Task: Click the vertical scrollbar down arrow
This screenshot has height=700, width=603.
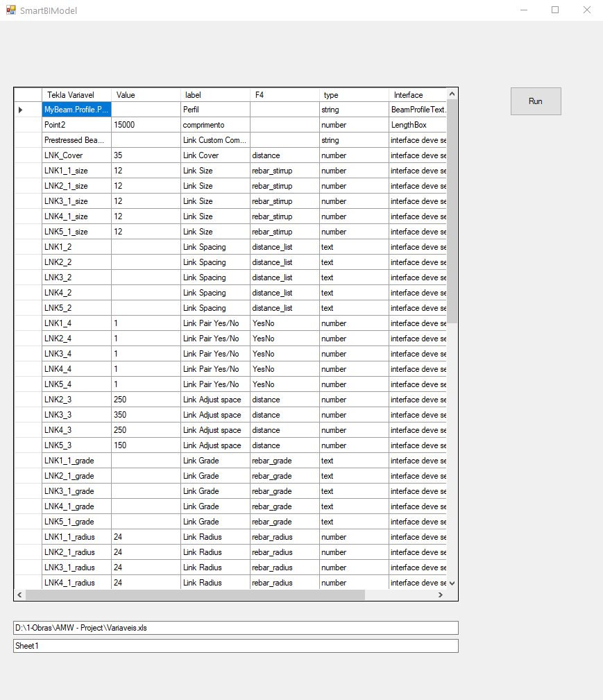Action: pos(452,583)
